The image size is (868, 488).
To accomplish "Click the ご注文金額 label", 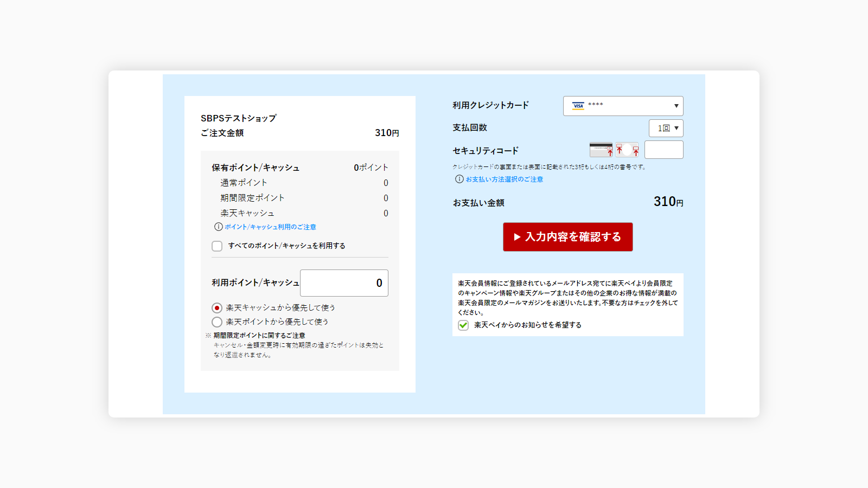I will 222,133.
